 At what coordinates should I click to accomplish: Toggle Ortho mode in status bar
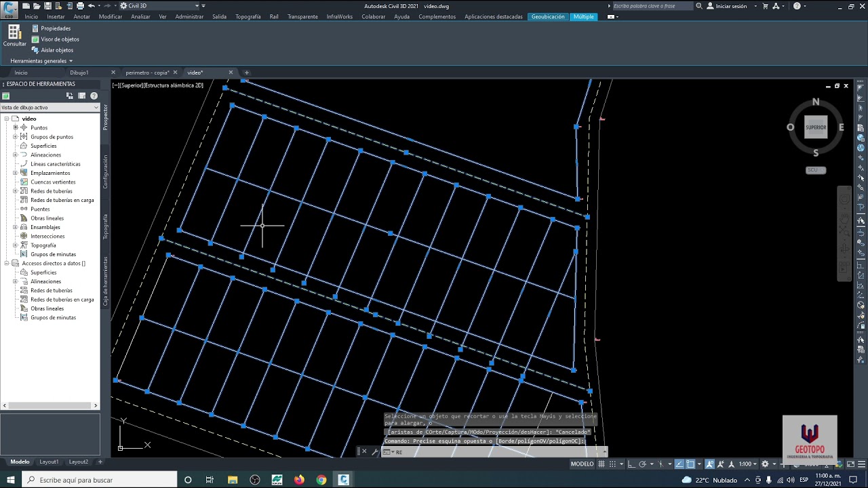[631, 464]
